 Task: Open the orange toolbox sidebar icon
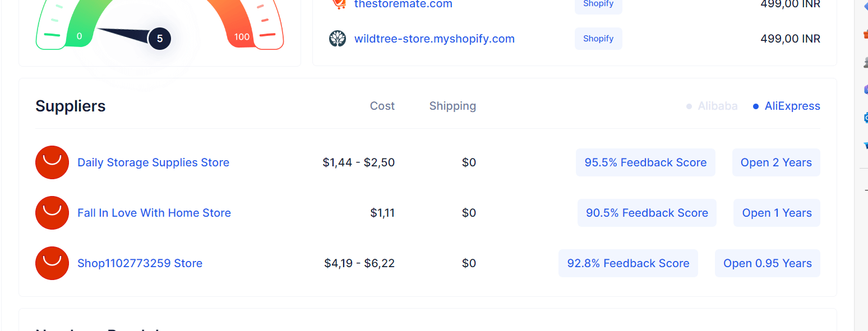click(x=865, y=35)
